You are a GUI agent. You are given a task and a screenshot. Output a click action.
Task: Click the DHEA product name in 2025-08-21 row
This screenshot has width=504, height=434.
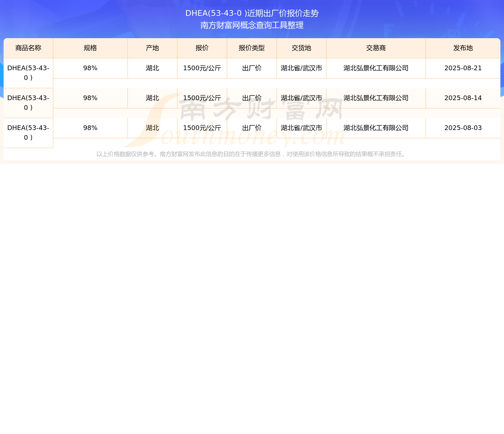[x=28, y=73]
